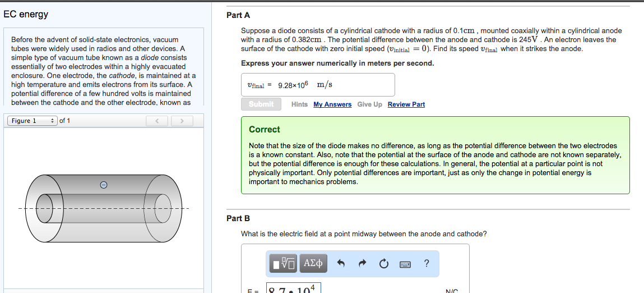Open the Figure 1 dropdown selector
This screenshot has height=293, width=644.
pos(33,121)
